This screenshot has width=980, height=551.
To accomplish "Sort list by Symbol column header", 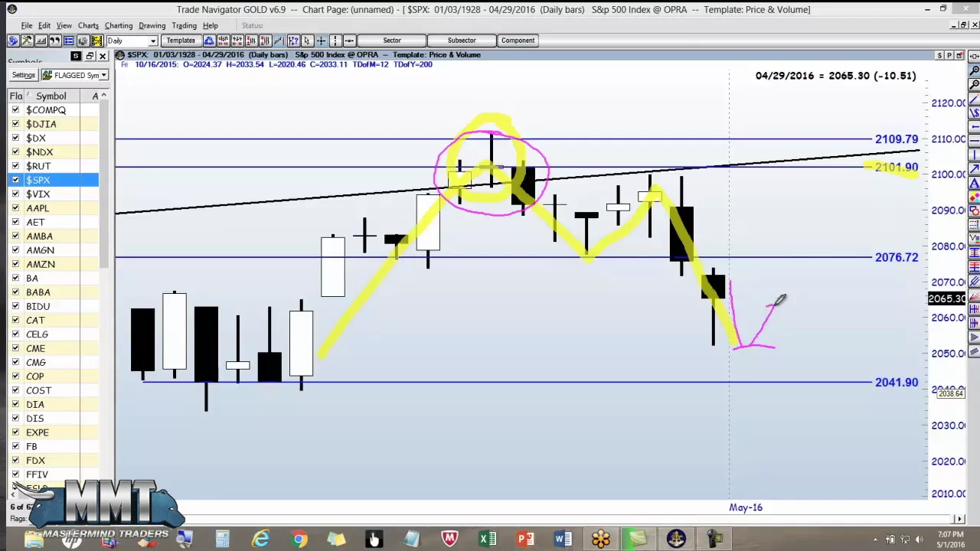I will point(51,96).
